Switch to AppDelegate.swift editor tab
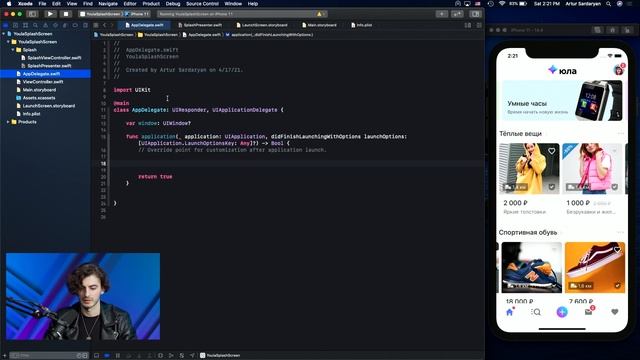This screenshot has height=360, width=640. point(144,25)
